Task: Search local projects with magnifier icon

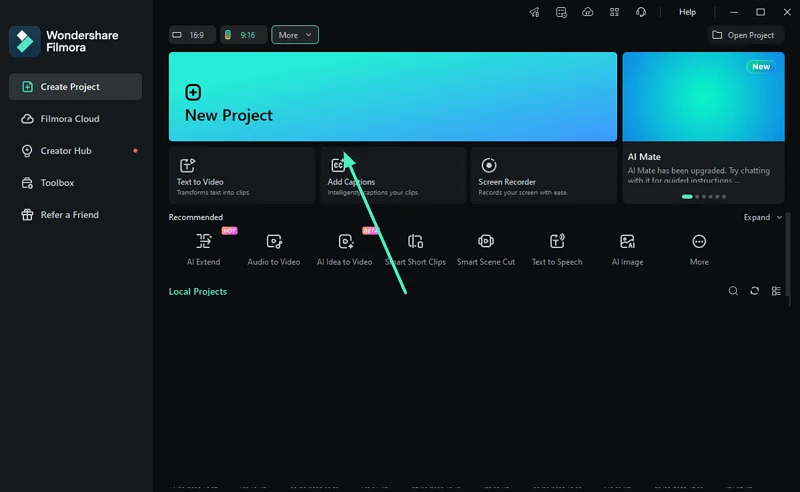Action: 733,291
